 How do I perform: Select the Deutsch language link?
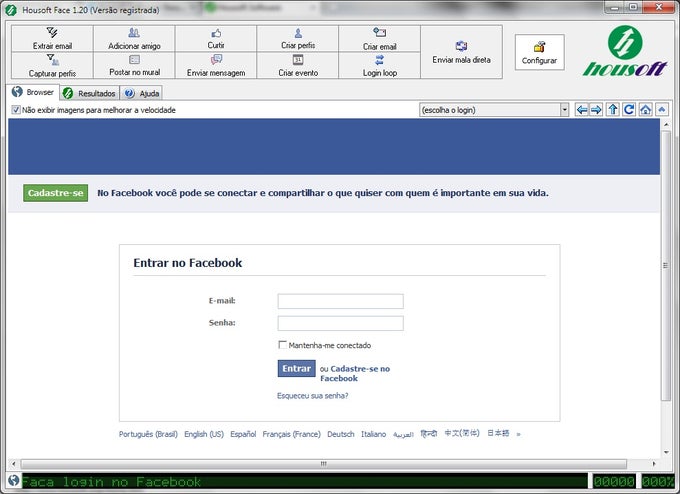coord(340,434)
